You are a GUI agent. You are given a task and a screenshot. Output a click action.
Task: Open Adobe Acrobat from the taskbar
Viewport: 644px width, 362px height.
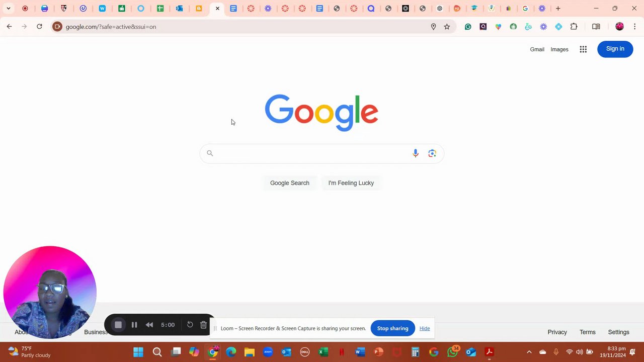click(x=489, y=352)
